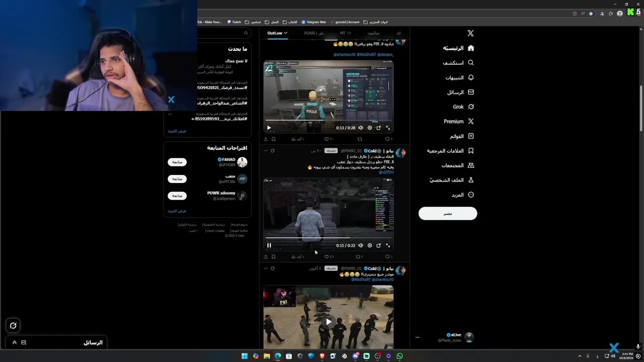644x362 pixels.
Task: Open Grok from the sidebar
Action: 463,107
